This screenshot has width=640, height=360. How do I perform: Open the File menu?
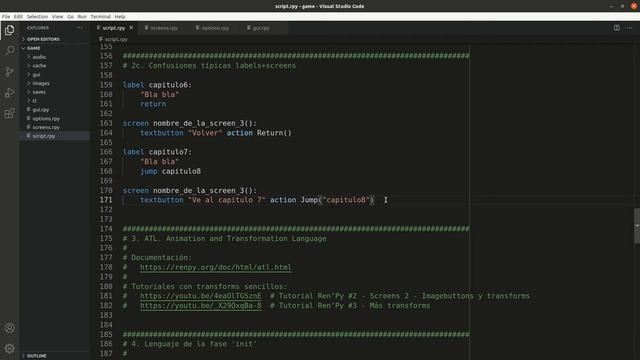coord(6,17)
